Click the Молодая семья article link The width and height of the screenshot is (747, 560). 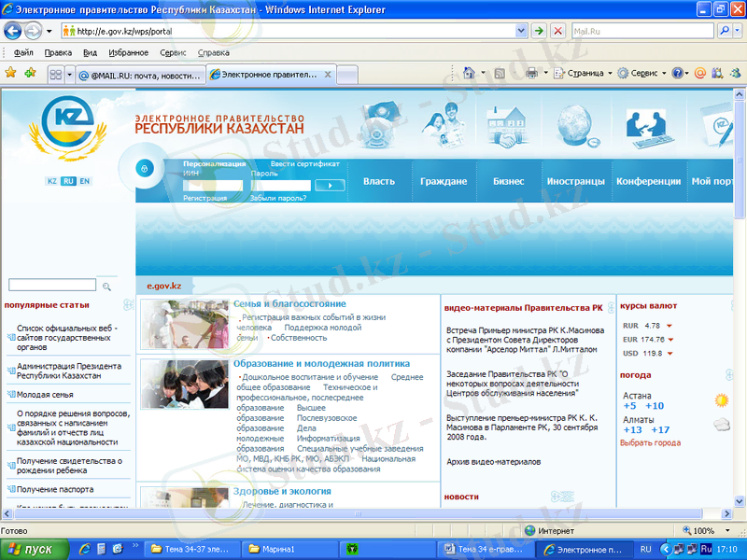tap(45, 395)
